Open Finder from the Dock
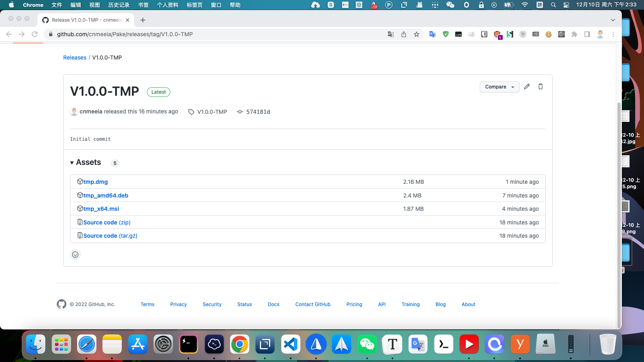Viewport: 644px width, 362px height. click(35, 344)
